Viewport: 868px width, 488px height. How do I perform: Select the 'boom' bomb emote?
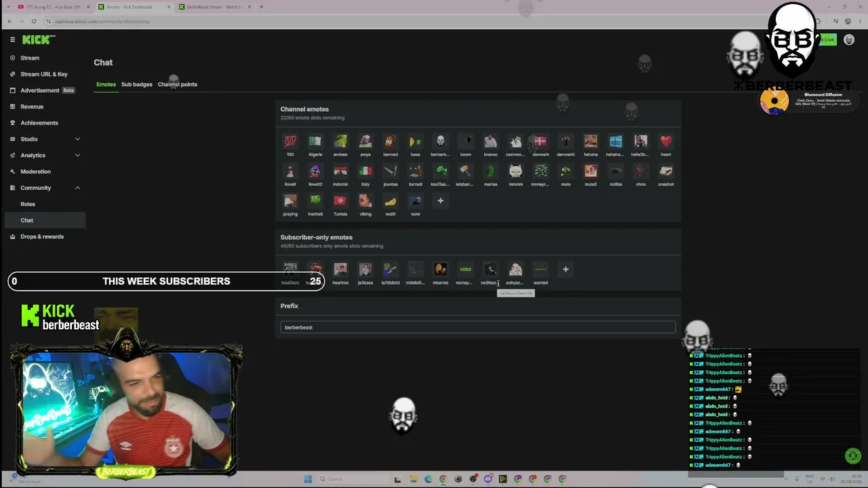[466, 142]
